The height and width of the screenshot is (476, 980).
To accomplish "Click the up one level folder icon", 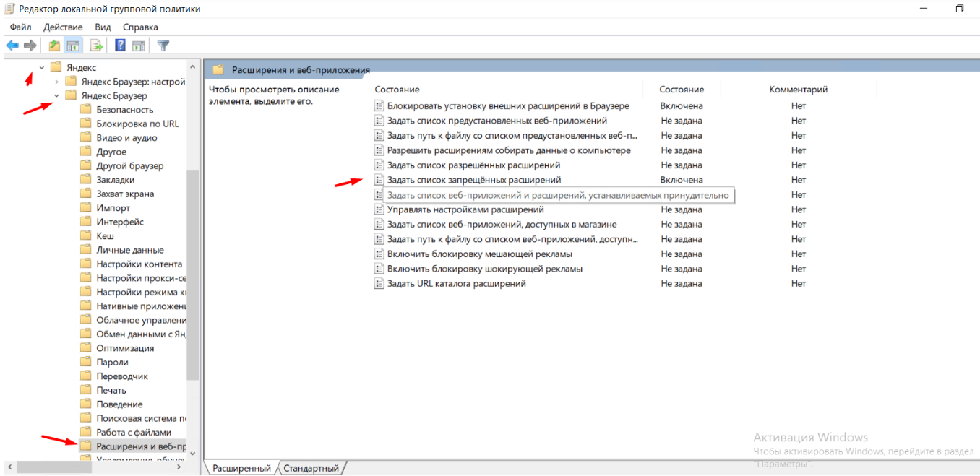I will (54, 46).
